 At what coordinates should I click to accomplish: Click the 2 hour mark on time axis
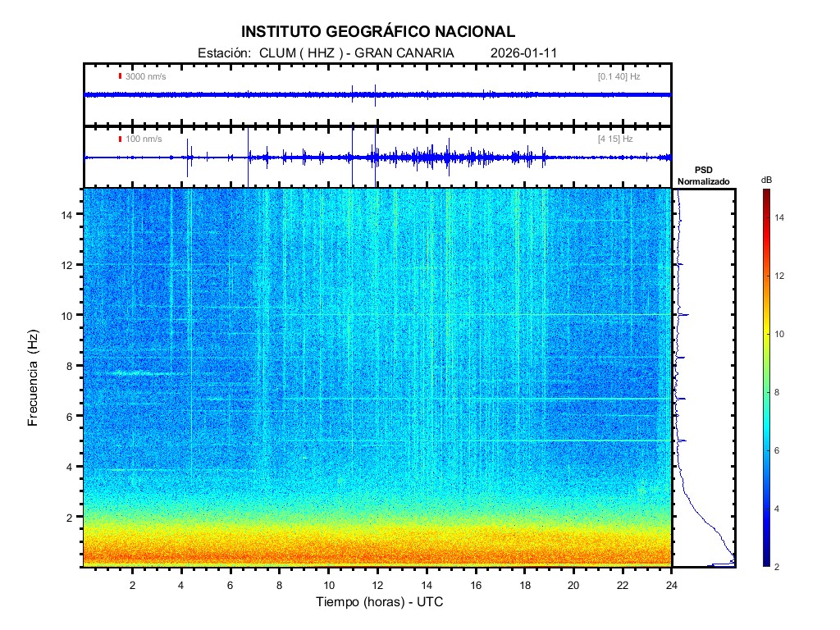tap(133, 584)
